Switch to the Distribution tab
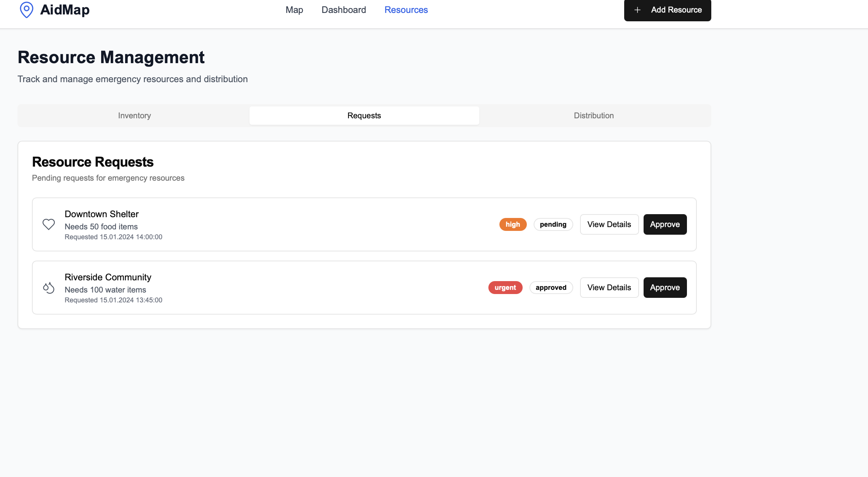This screenshot has width=868, height=477. click(x=593, y=116)
